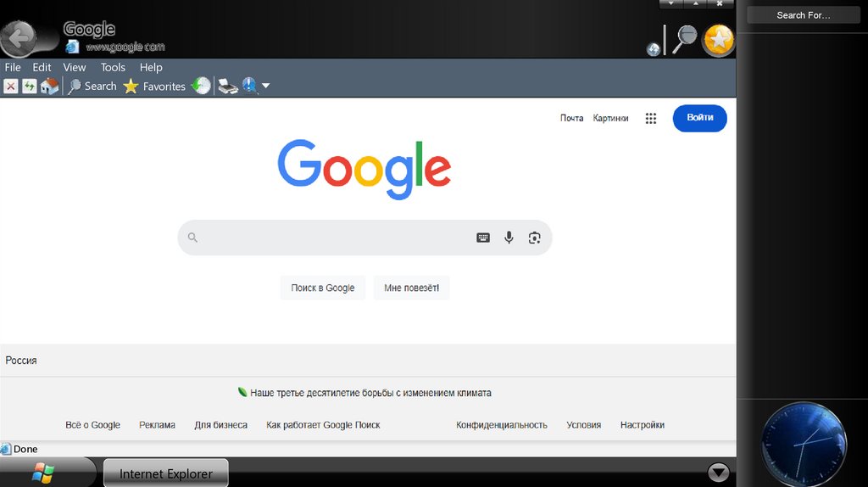868x487 pixels.
Task: Click the window's down-arrow minimize control
Action: pos(671,4)
